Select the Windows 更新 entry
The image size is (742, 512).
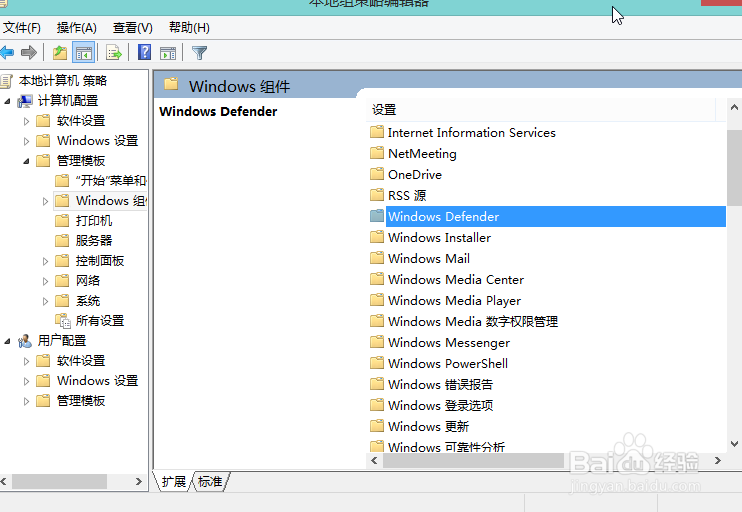click(x=428, y=426)
